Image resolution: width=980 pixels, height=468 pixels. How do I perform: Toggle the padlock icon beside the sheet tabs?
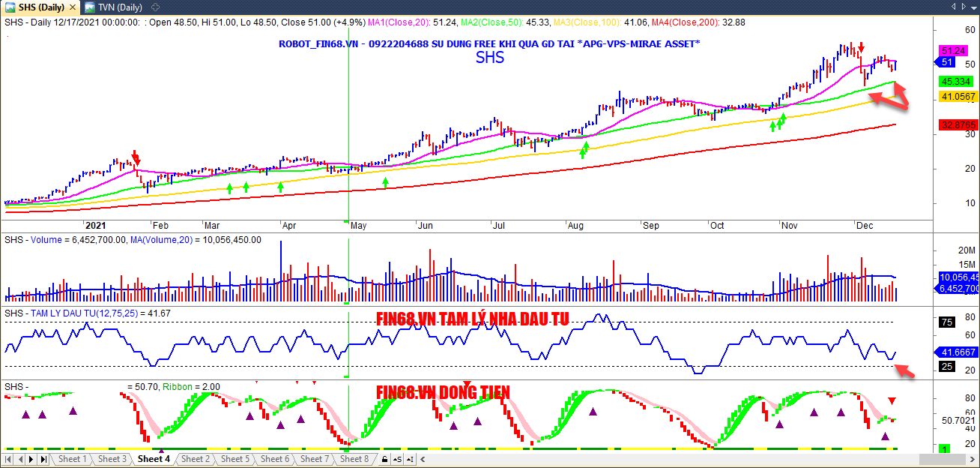tap(384, 459)
